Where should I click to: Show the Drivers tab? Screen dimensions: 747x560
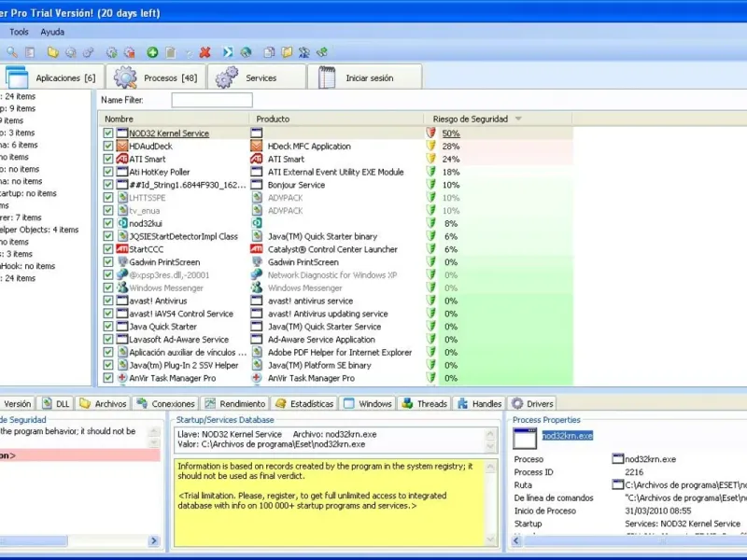coord(532,403)
